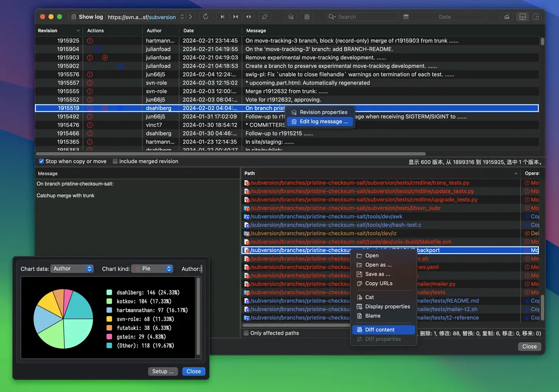559x392 pixels.
Task: Click the stacked layers icon in the toolbar
Action: 291,17
